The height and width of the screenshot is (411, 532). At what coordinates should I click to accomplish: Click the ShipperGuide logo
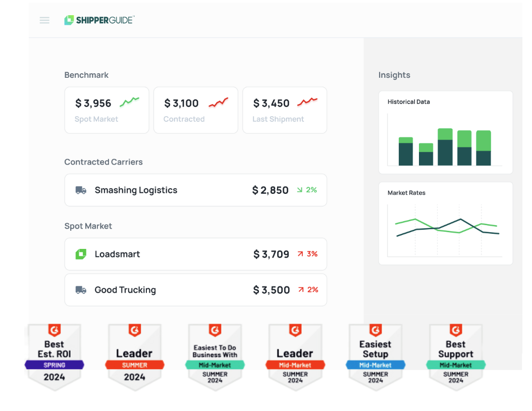tap(99, 20)
